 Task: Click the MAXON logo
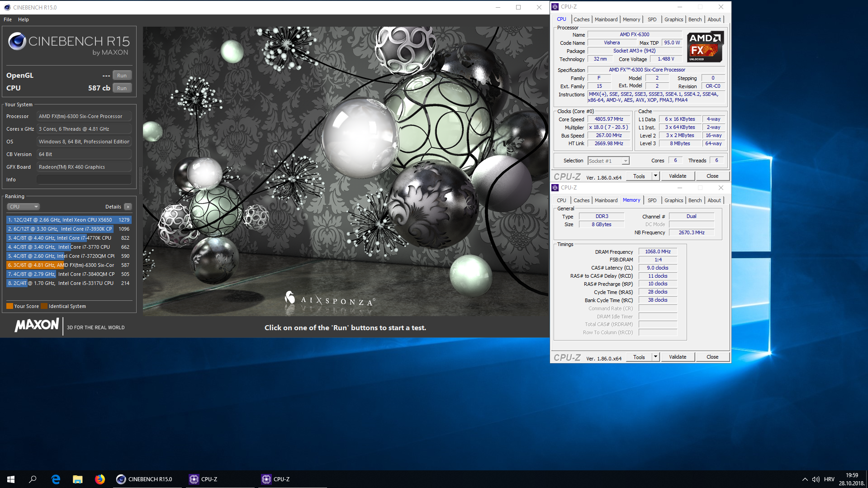[37, 325]
